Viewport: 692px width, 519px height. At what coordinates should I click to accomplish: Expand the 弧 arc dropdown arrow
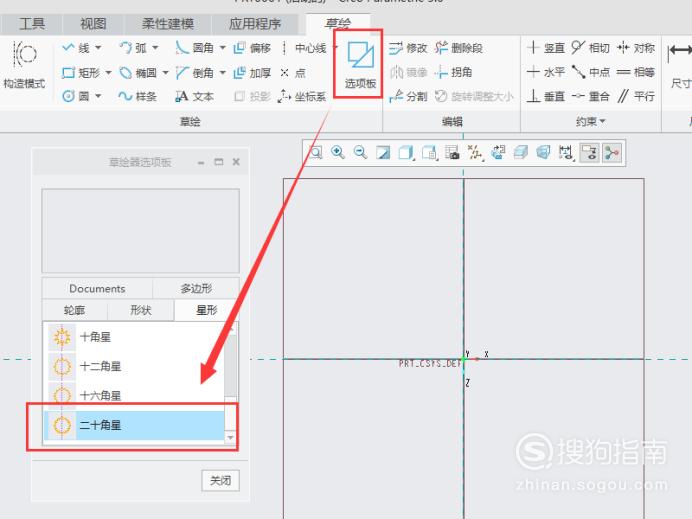[x=155, y=48]
